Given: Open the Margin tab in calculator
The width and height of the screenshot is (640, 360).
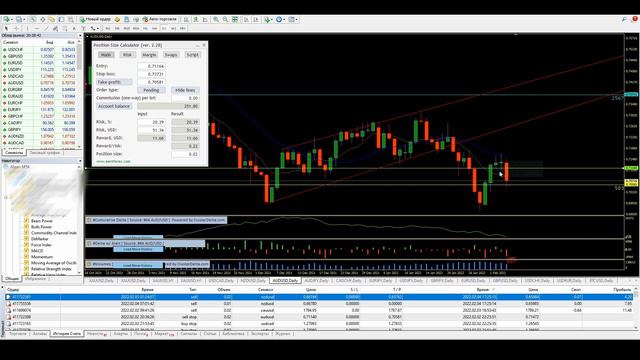Looking at the screenshot, I should (149, 55).
